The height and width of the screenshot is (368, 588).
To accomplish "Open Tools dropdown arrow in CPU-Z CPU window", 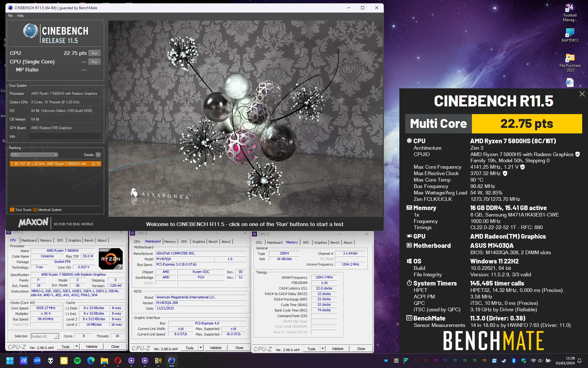I will (x=77, y=347).
